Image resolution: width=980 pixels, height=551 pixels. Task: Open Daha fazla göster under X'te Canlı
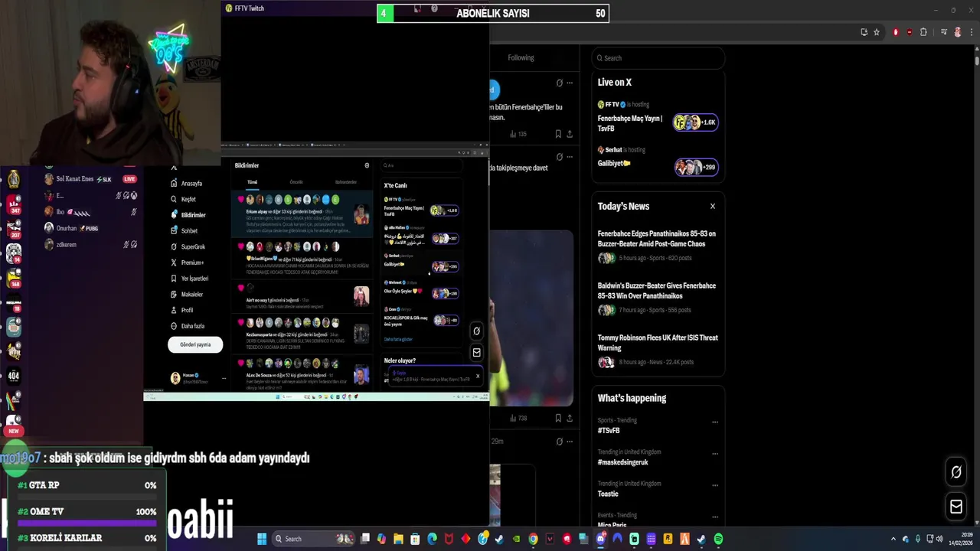(398, 339)
